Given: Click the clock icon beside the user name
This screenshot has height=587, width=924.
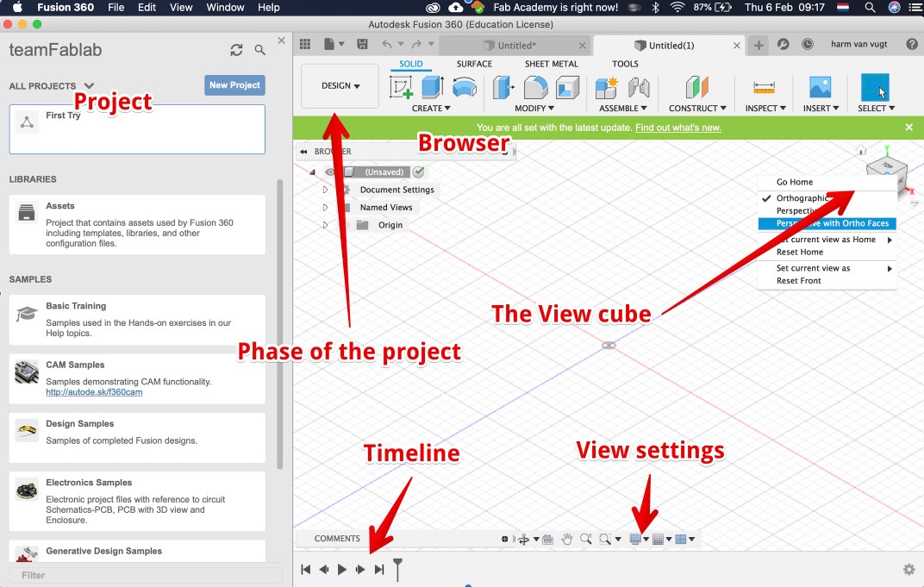Looking at the screenshot, I should pyautogui.click(x=808, y=44).
